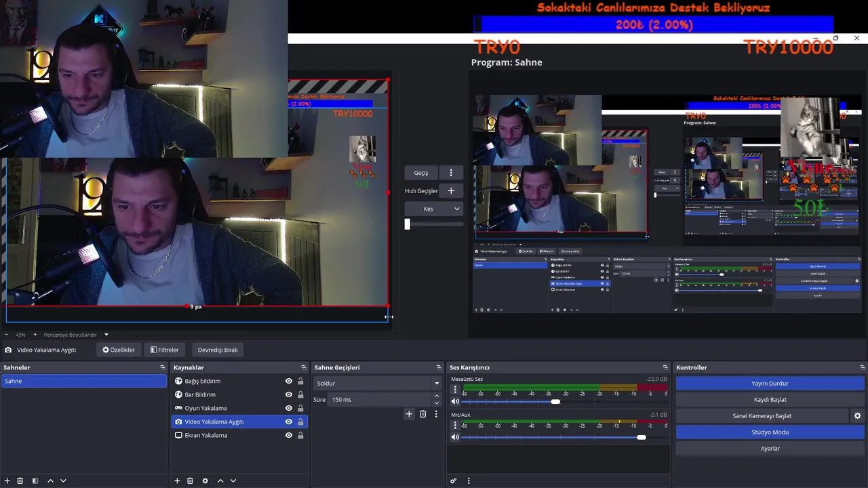Select Bağış bildirim source row

[x=239, y=381]
